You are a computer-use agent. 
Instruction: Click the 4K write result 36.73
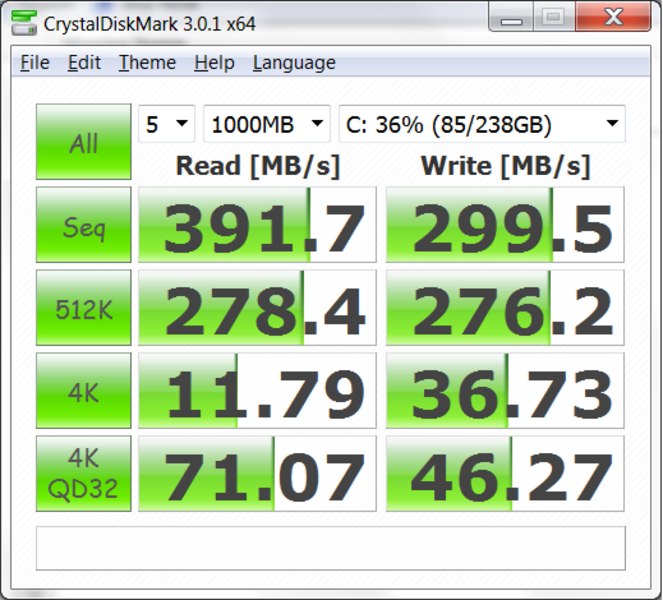[x=505, y=390]
